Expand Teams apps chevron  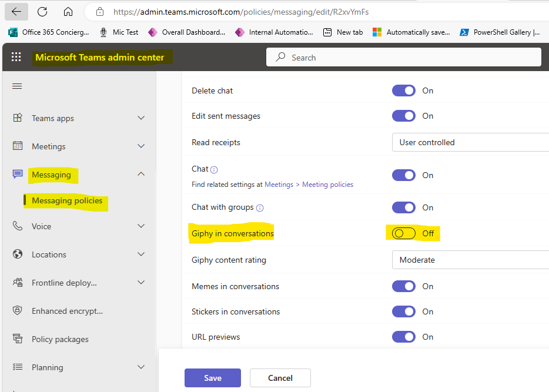141,118
